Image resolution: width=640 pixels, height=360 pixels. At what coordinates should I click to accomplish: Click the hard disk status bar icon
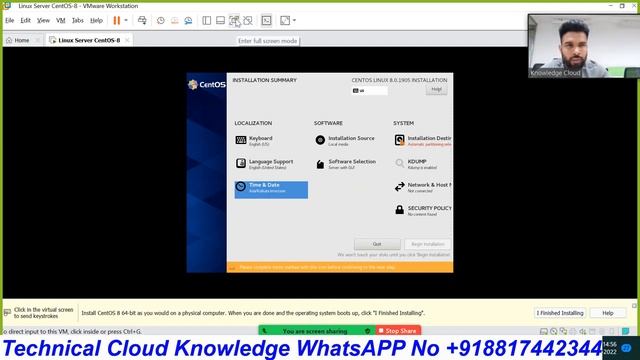pos(544,331)
